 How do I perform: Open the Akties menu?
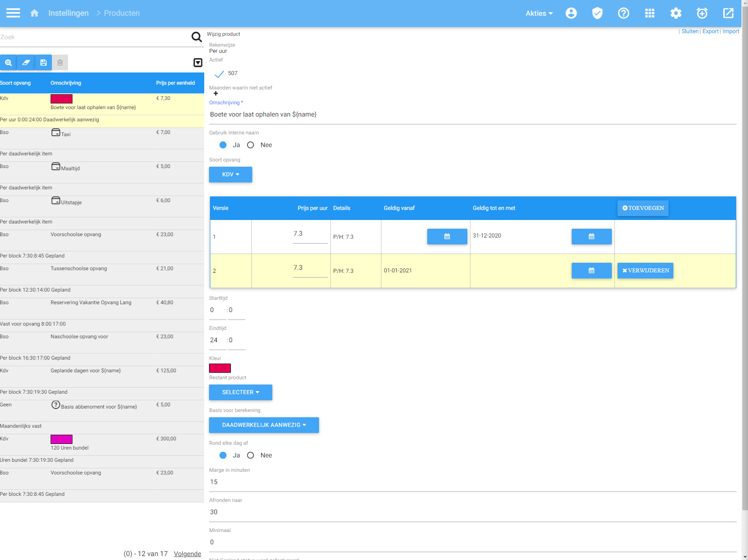tap(539, 13)
